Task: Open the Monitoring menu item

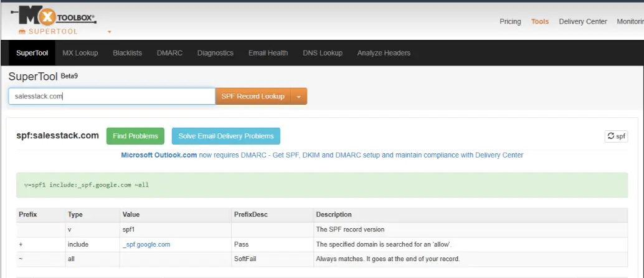Action: [630, 21]
